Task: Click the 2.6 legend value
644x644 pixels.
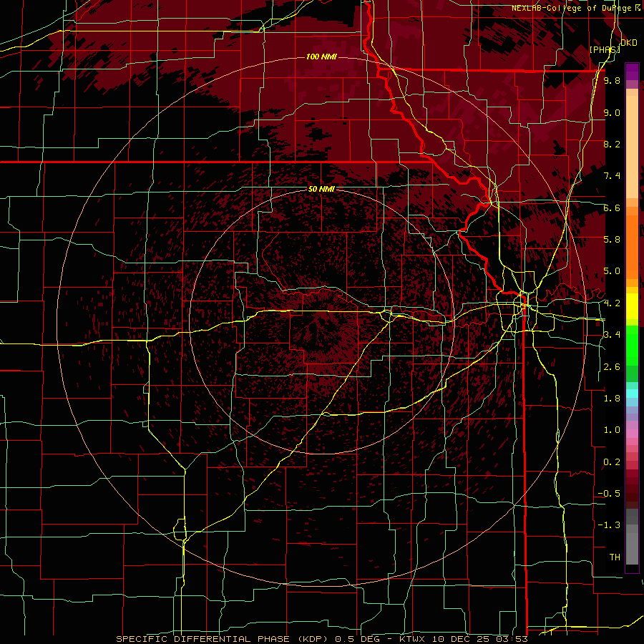Action: tap(612, 367)
